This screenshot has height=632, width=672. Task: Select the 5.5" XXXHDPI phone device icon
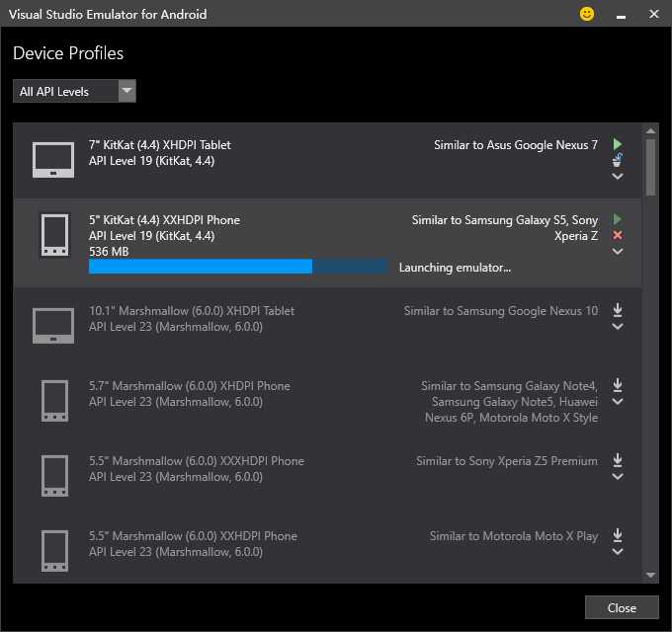click(x=54, y=476)
